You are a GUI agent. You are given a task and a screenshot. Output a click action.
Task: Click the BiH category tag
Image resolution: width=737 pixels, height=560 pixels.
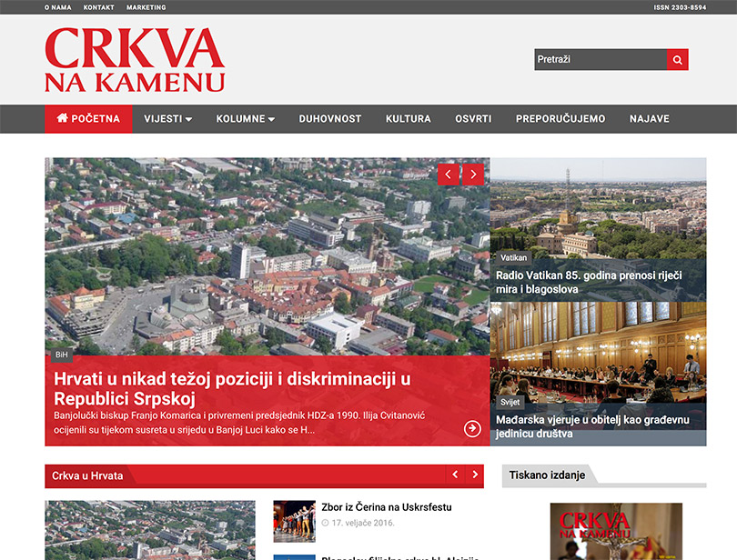click(x=62, y=355)
